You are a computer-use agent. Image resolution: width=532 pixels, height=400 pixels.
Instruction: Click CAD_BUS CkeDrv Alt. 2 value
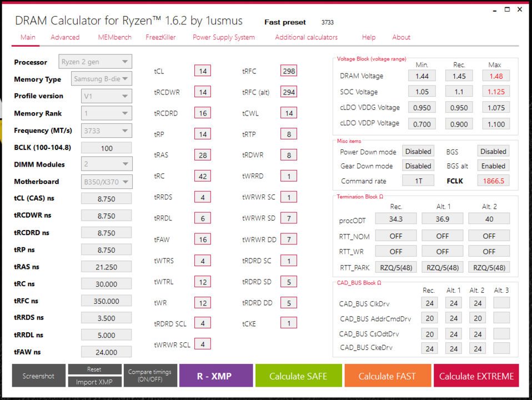(478, 348)
